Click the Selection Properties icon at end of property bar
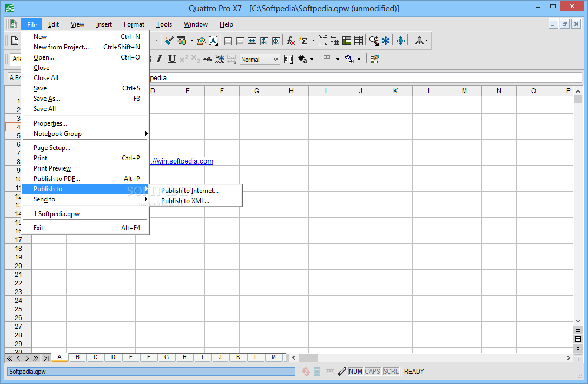The height and width of the screenshot is (384, 588). (x=374, y=59)
